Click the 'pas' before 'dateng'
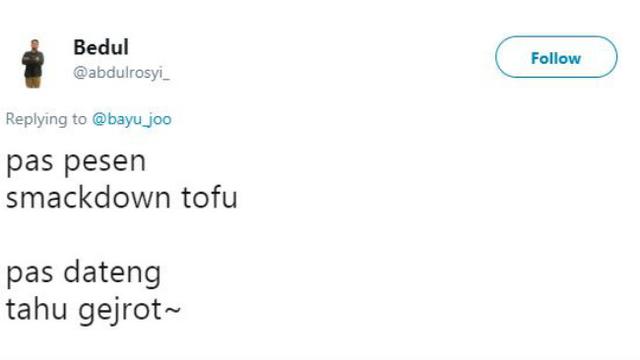 pyautogui.click(x=29, y=274)
